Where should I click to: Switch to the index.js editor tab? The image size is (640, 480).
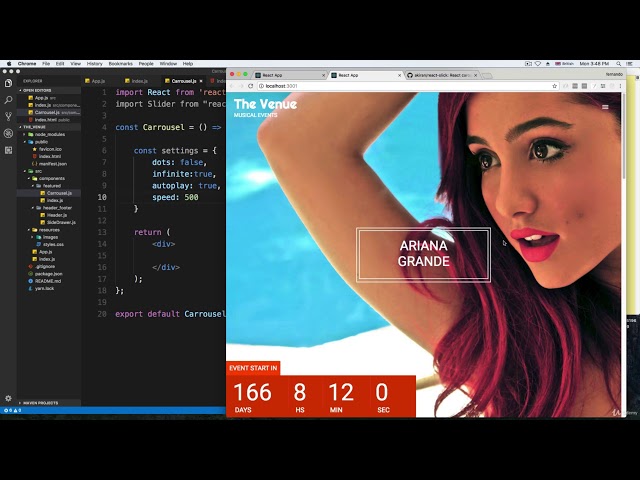tap(137, 81)
